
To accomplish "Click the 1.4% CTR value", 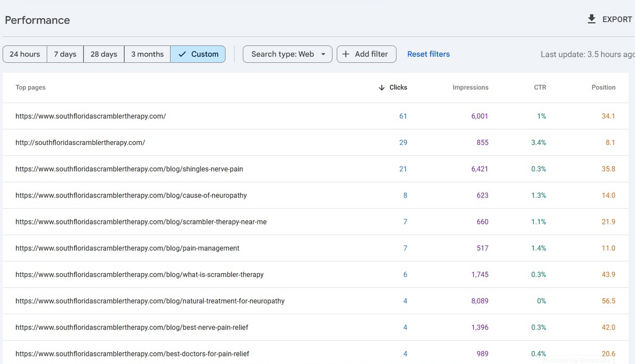I will point(539,248).
